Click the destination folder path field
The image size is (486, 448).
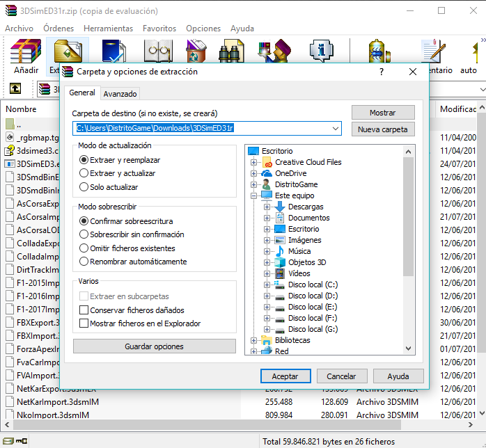point(207,128)
